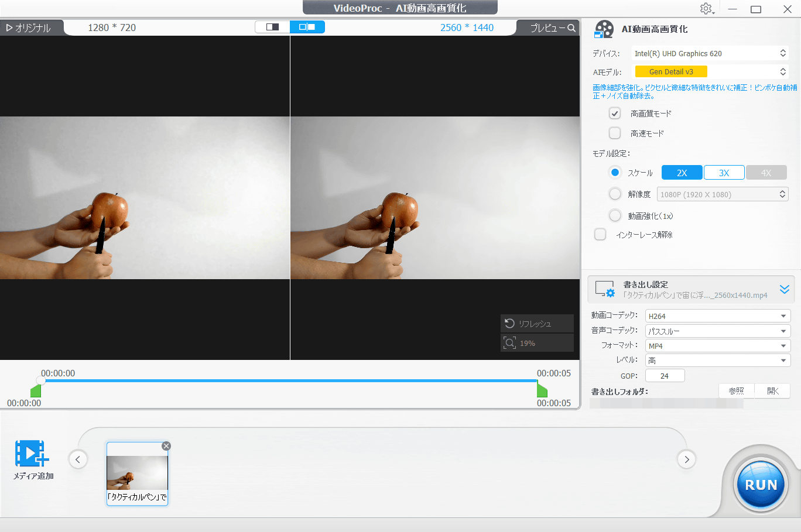Switch to side-by-side comparison view icon
The width and height of the screenshot is (801, 532).
(307, 27)
